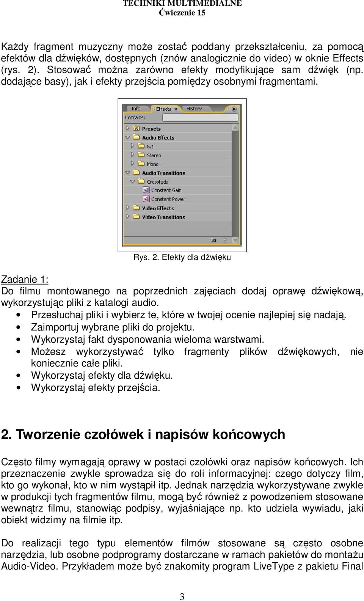Click the Audio Transitions folder icon
This screenshot has height=601, width=364.
click(x=136, y=173)
